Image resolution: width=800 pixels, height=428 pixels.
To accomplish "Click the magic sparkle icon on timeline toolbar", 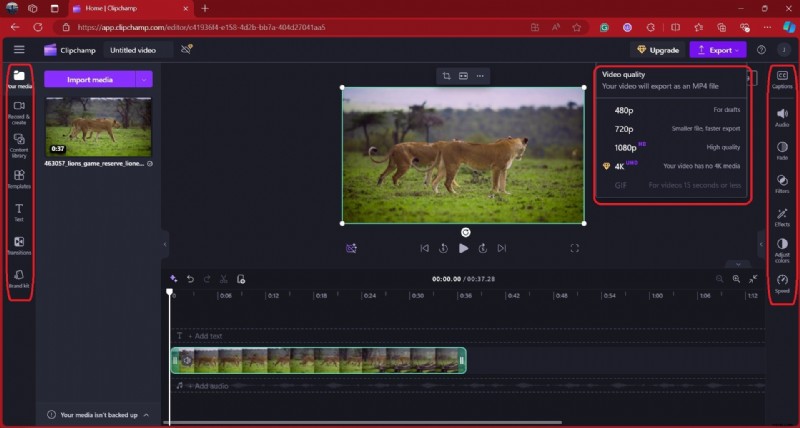I will pos(173,279).
